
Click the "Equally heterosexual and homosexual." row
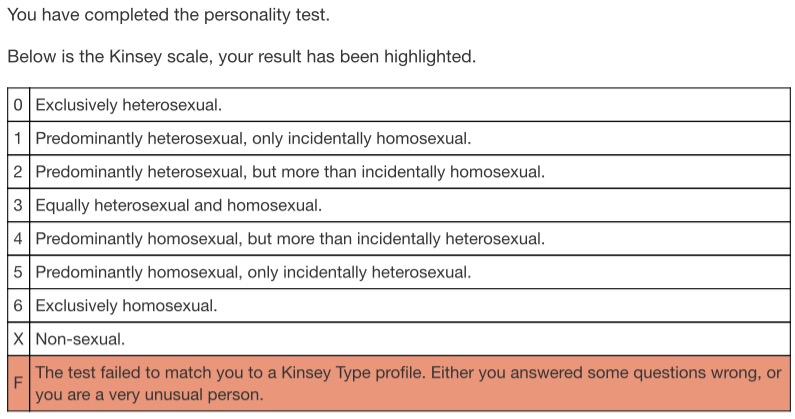[x=179, y=205]
